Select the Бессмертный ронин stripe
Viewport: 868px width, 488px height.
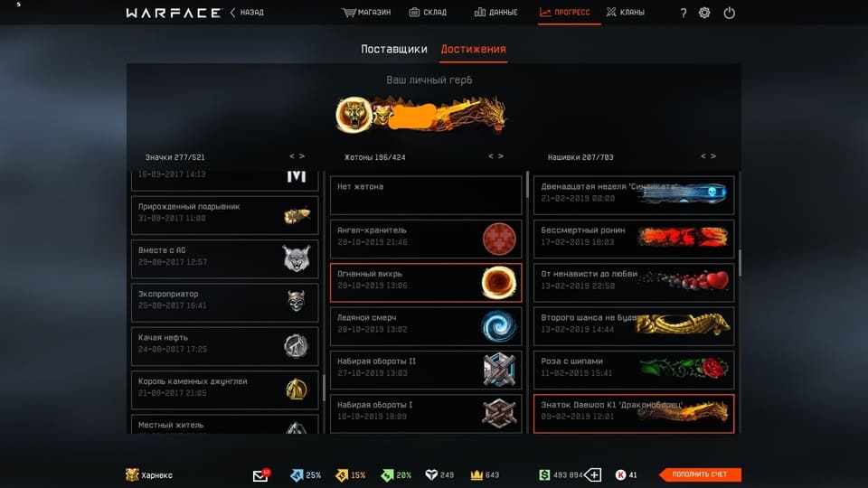(634, 239)
